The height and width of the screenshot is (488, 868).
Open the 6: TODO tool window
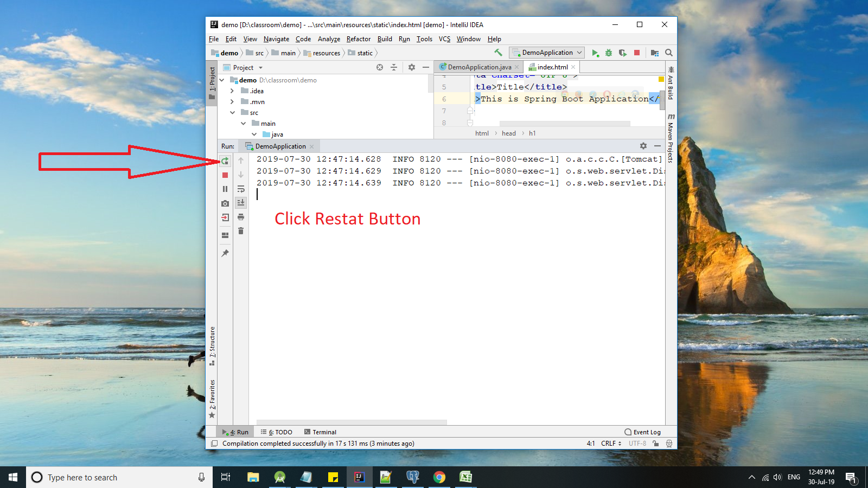tap(277, 432)
